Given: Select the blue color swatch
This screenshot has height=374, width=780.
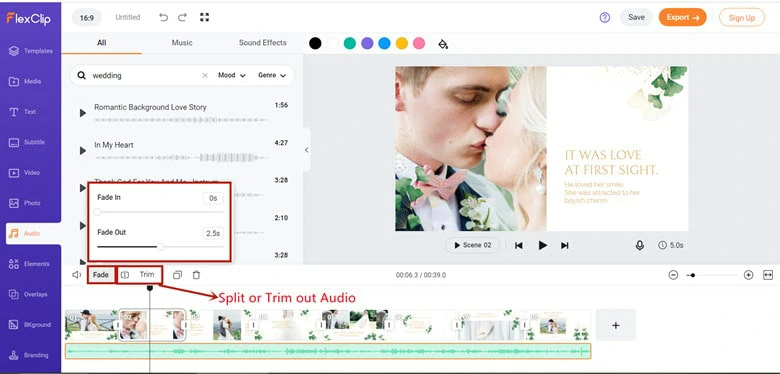Looking at the screenshot, I should [x=384, y=43].
